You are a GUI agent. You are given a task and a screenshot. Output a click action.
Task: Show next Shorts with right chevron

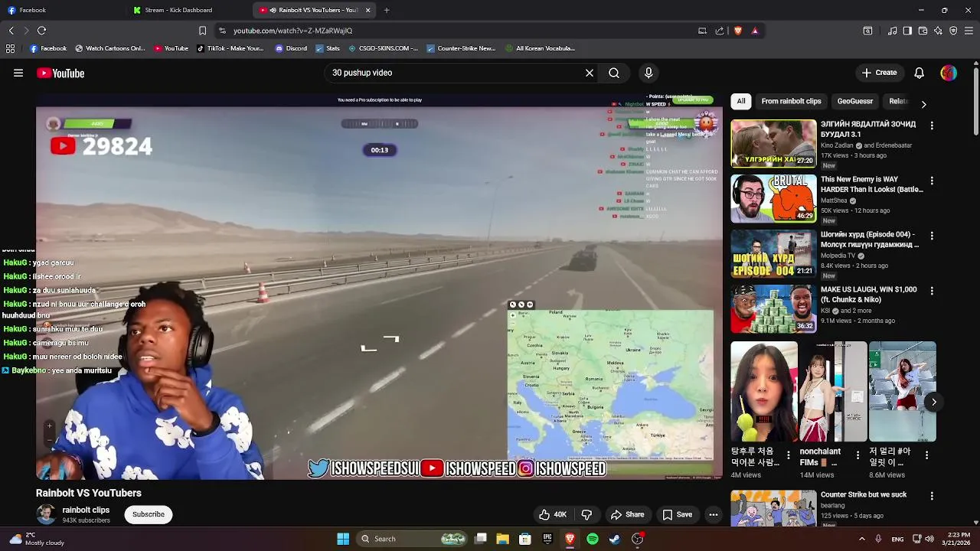point(934,402)
